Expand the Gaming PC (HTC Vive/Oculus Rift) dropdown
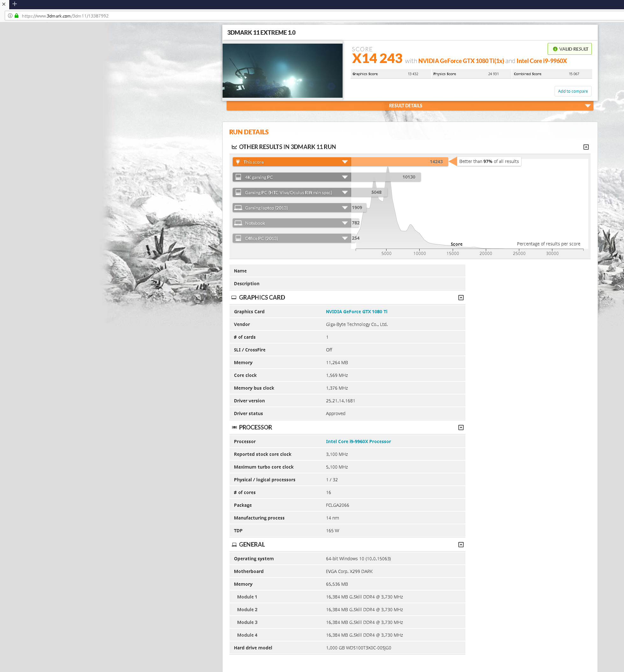 [x=345, y=192]
